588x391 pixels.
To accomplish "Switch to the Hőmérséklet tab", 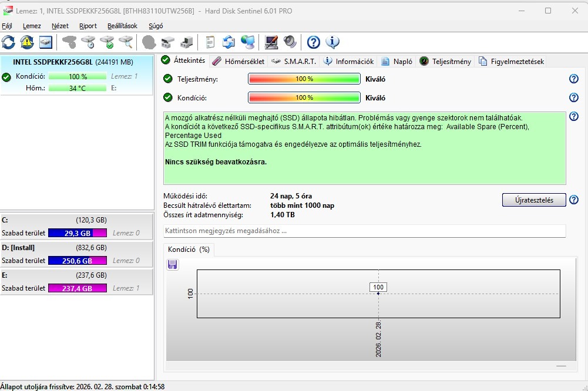I will coord(238,62).
